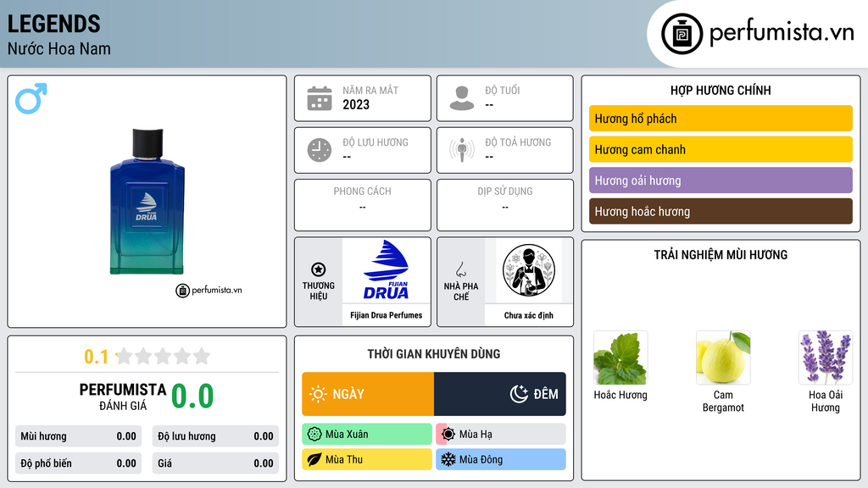868x488 pixels.
Task: Choose the Mùa Đông season bar
Action: pos(501,460)
